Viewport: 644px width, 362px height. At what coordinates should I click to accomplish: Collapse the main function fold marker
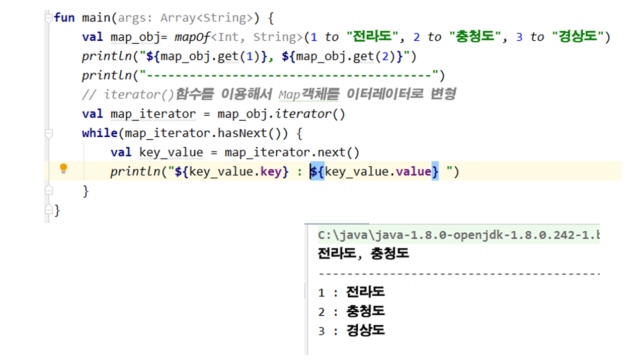pyautogui.click(x=48, y=18)
